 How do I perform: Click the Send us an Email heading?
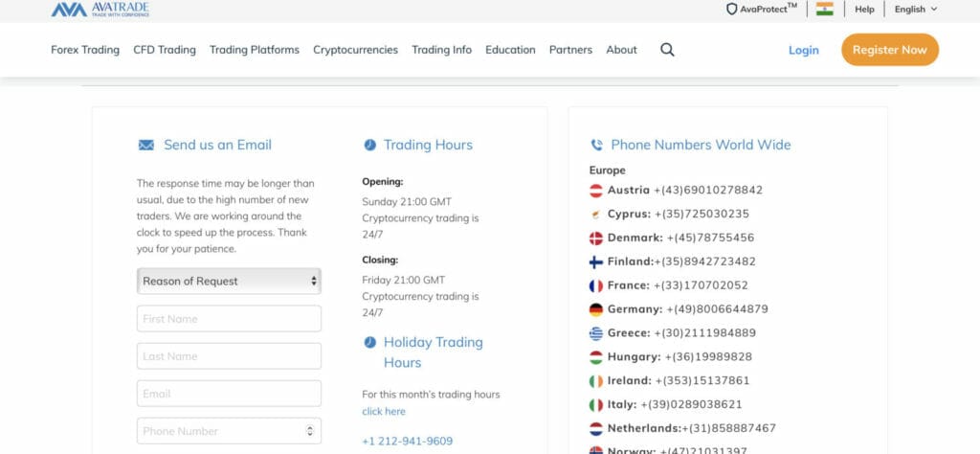click(217, 145)
